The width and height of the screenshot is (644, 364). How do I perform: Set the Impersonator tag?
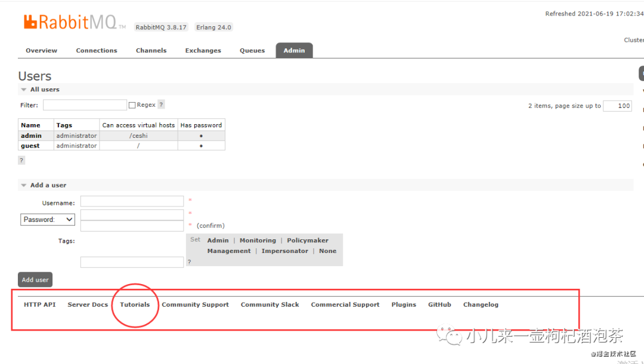[284, 251]
